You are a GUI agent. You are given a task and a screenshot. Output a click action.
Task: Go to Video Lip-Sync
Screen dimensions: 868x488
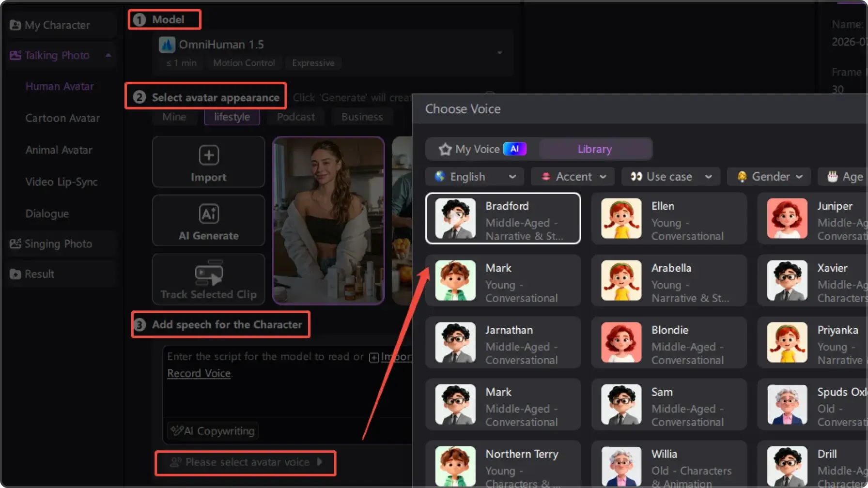click(x=62, y=182)
